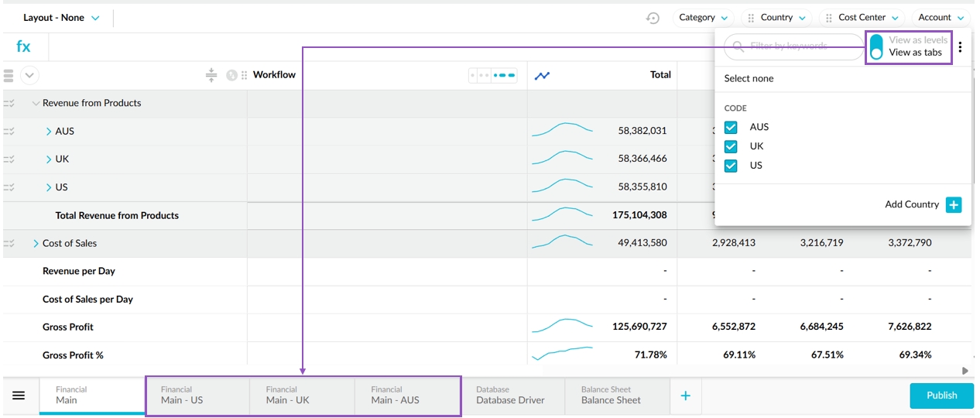The width and height of the screenshot is (980, 418).
Task: Uncheck the UK country checkbox
Action: point(731,146)
